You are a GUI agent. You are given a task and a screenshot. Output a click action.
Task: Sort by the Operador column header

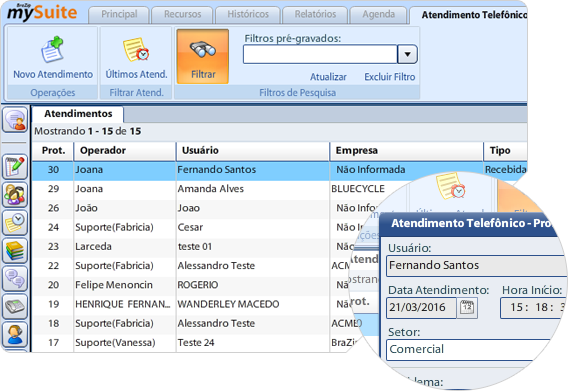(x=125, y=151)
